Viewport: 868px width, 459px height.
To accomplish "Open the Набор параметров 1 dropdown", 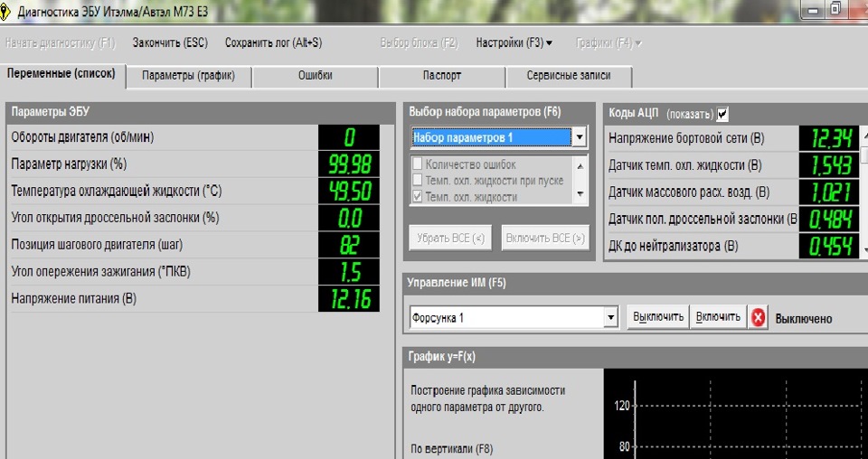I will [579, 136].
